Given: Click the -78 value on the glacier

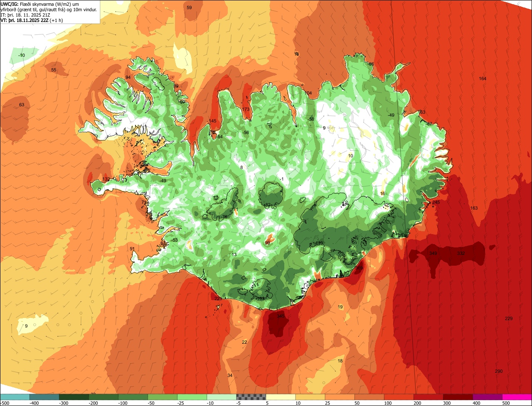Looking at the screenshot, I should (x=224, y=217).
